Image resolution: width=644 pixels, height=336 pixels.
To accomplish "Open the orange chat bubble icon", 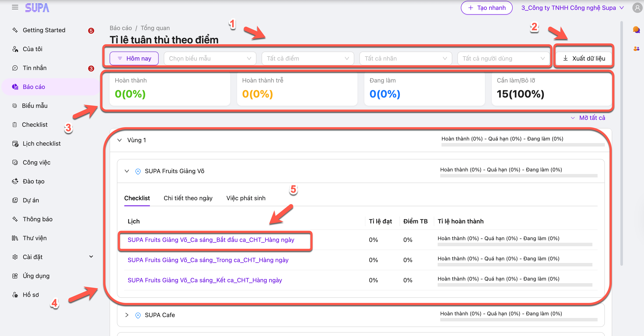I will [636, 30].
